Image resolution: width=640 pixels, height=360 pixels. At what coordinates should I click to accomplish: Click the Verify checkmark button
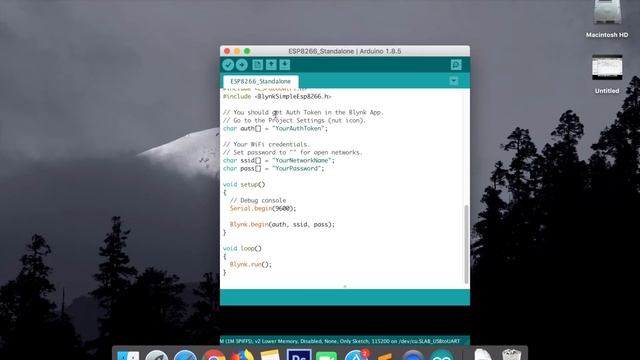[x=228, y=65]
